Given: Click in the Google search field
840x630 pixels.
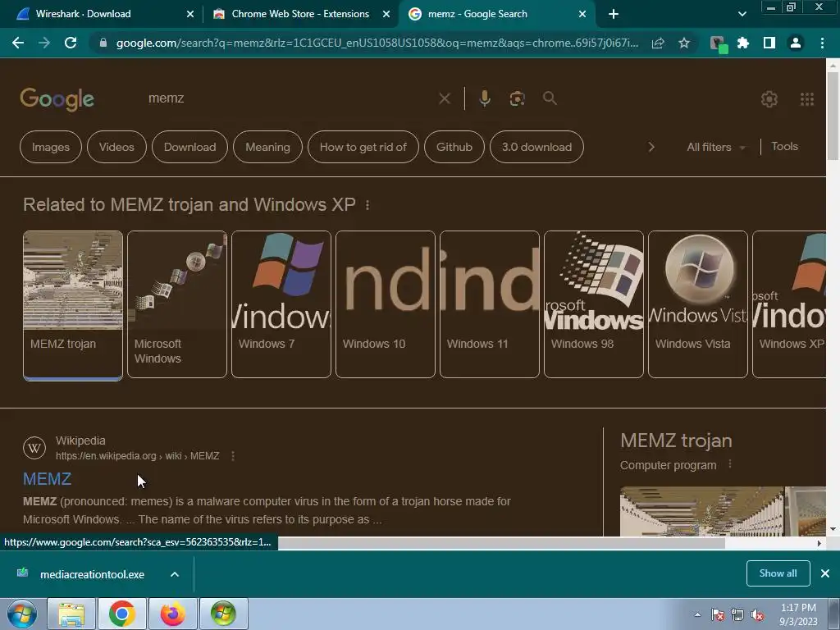Looking at the screenshot, I should 290,98.
